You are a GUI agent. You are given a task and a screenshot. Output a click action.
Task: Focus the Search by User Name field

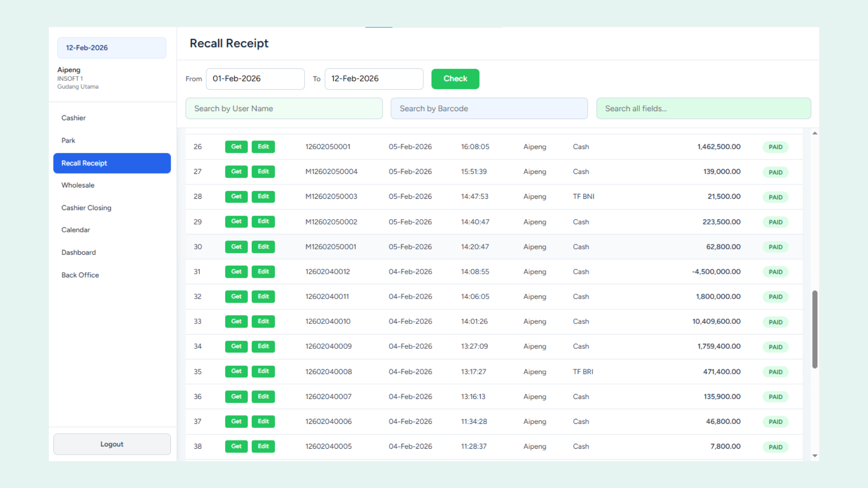(284, 108)
